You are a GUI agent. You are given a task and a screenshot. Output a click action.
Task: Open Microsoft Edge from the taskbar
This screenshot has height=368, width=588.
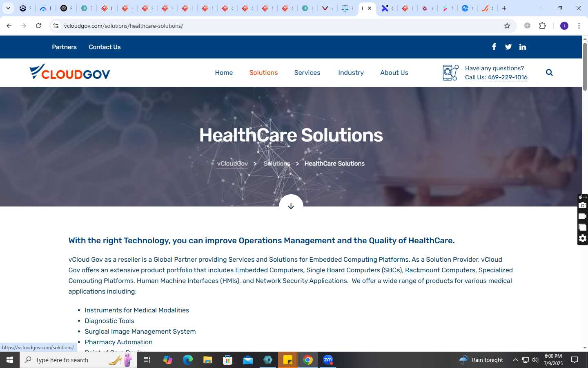click(x=188, y=360)
